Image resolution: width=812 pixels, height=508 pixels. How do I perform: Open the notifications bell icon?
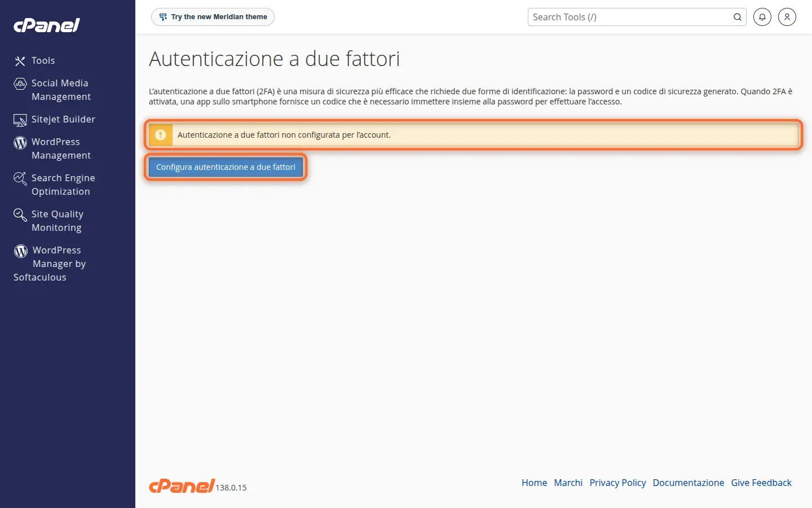(762, 17)
